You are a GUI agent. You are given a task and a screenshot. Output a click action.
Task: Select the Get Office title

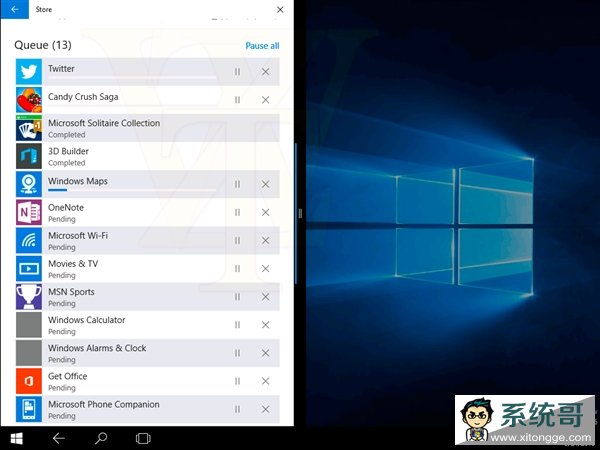click(67, 377)
